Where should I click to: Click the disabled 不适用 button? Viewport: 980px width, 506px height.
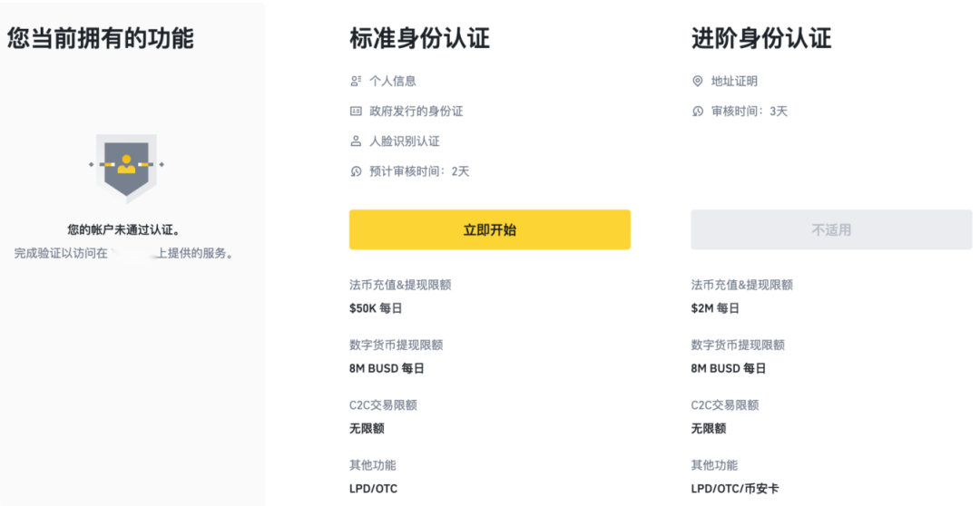(x=831, y=230)
